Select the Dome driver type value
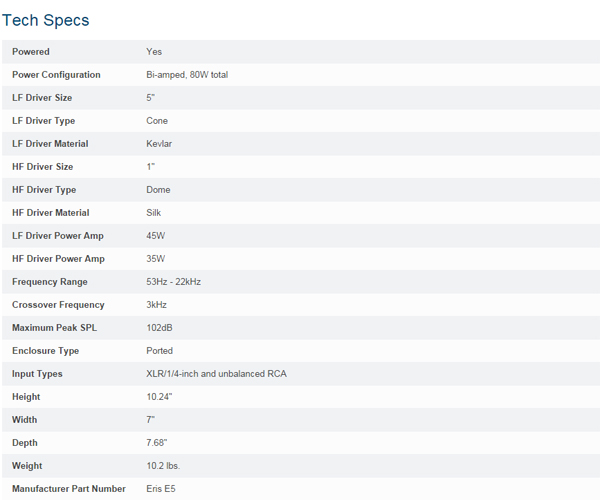Image resolution: width=600 pixels, height=500 pixels. click(158, 190)
